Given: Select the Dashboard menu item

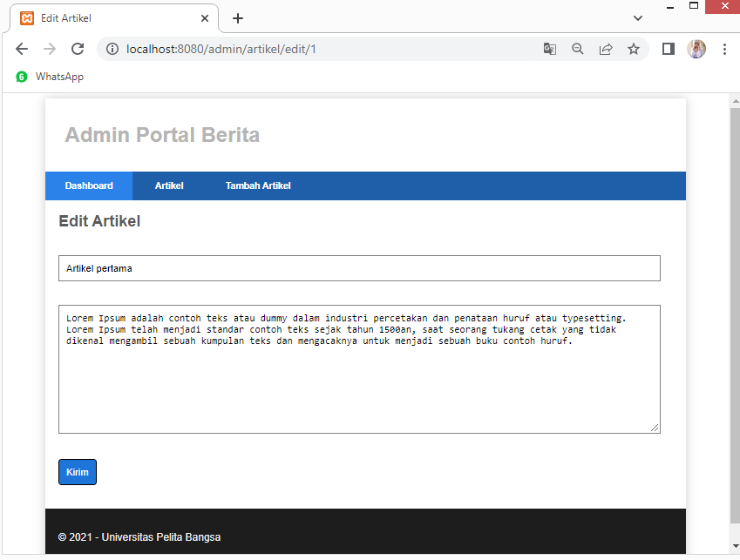Looking at the screenshot, I should (x=89, y=186).
